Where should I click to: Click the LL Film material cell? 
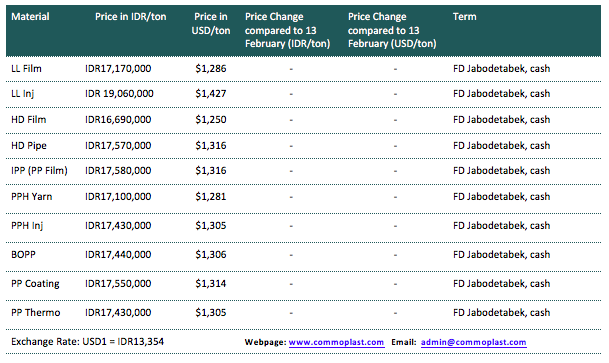click(26, 69)
